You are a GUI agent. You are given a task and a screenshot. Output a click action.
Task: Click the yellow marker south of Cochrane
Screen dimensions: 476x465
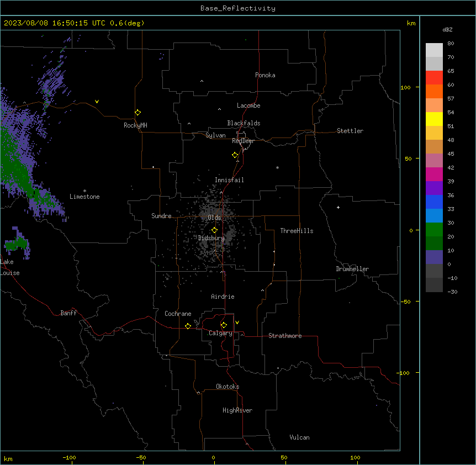[x=188, y=326]
